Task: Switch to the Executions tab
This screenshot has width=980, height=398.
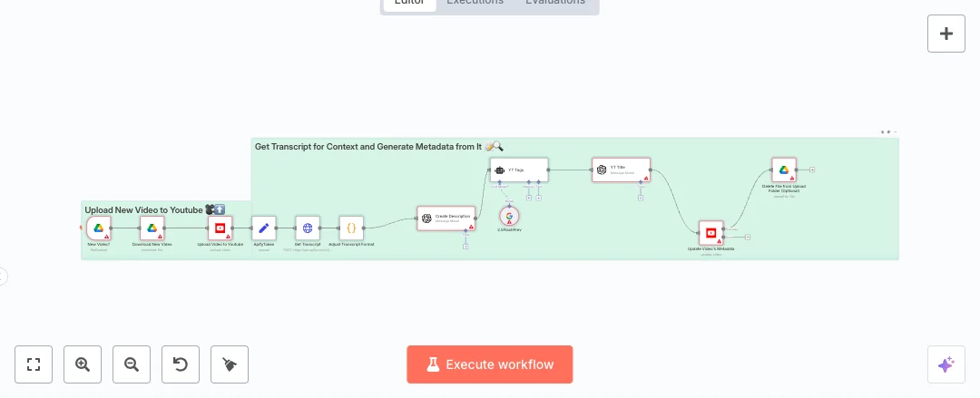Action: [475, 2]
